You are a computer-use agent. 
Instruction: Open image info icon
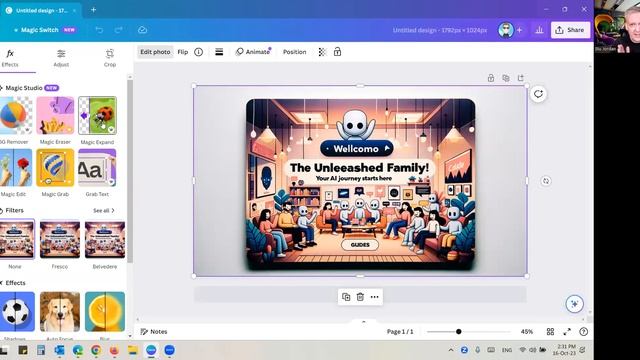click(x=198, y=52)
